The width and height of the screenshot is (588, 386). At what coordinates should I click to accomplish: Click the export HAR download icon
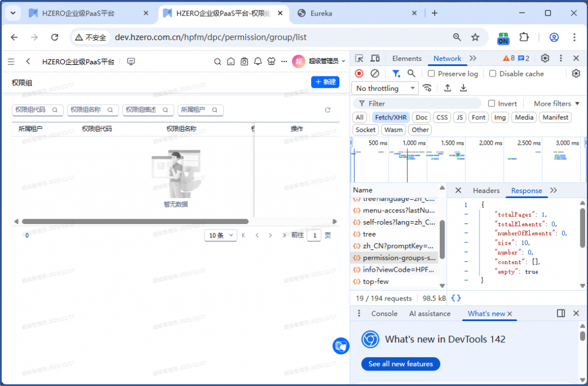(463, 88)
